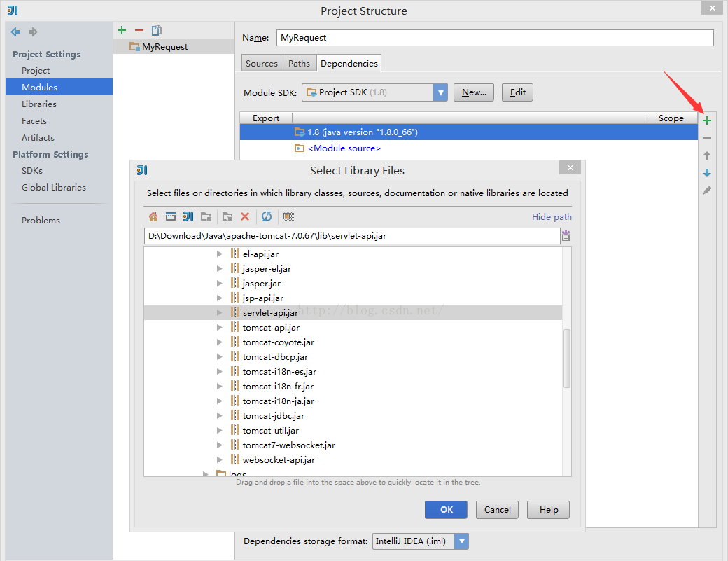Refresh the file tree
Image resolution: width=728 pixels, height=561 pixels.
[x=267, y=216]
